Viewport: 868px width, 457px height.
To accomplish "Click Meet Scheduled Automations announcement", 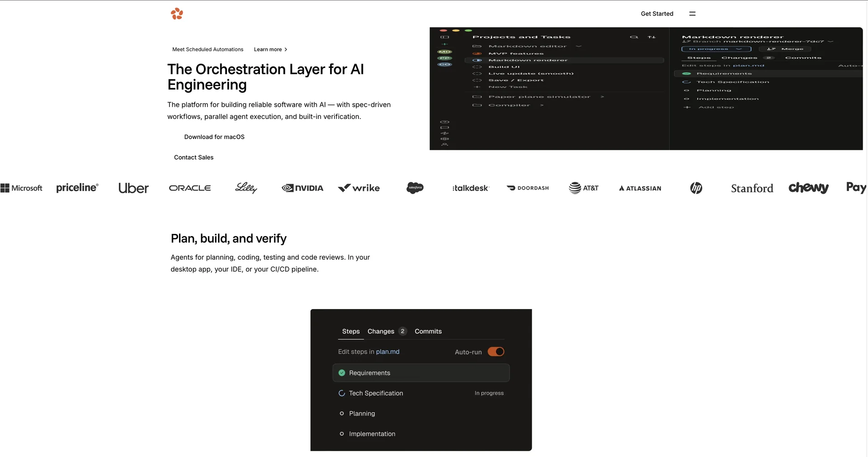I will (208, 49).
